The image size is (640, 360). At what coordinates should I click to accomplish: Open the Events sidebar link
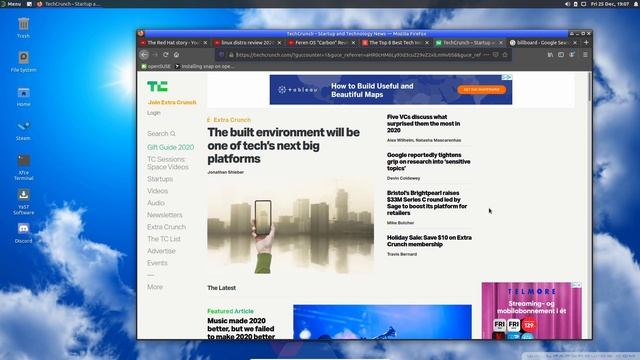pos(157,263)
